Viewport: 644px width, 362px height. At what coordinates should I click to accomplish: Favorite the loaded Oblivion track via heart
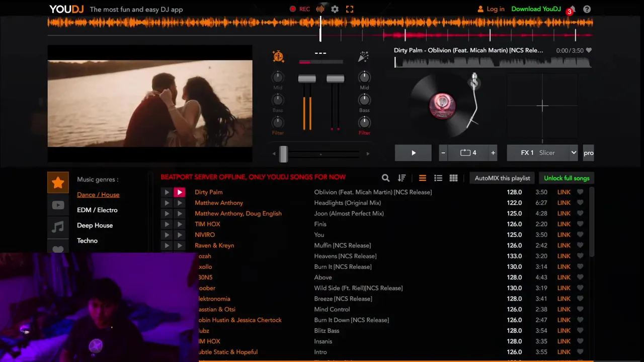[x=589, y=50]
